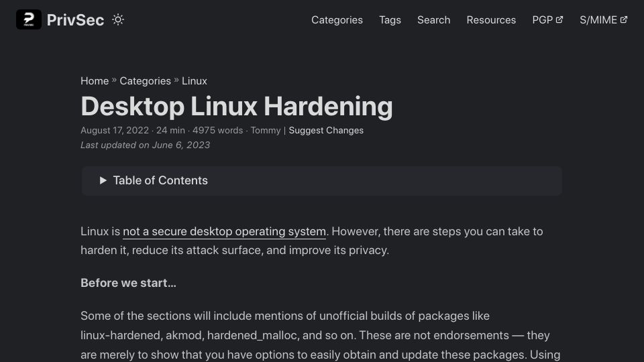Click the "24 min" reading time text
Screen dimensions: 644x362
[x=170, y=131]
